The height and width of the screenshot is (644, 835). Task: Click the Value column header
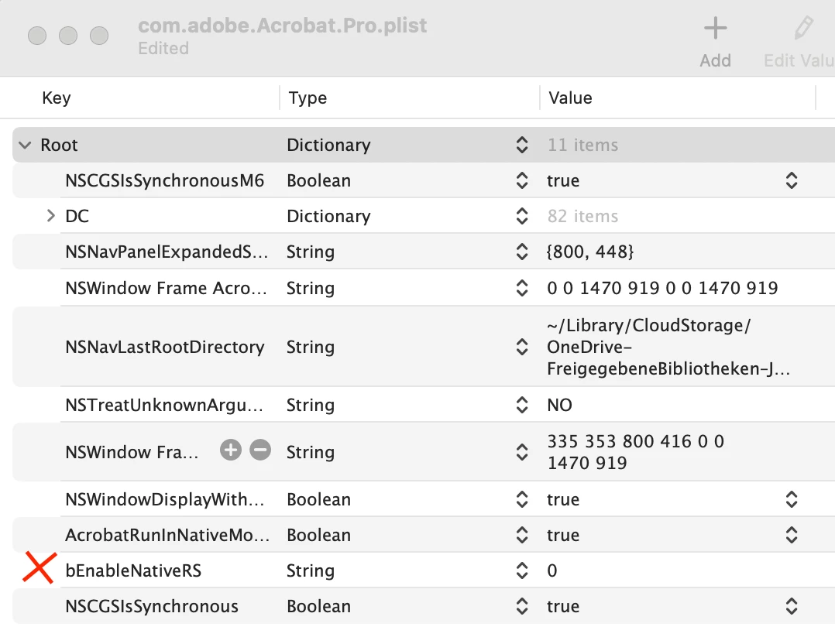point(570,98)
